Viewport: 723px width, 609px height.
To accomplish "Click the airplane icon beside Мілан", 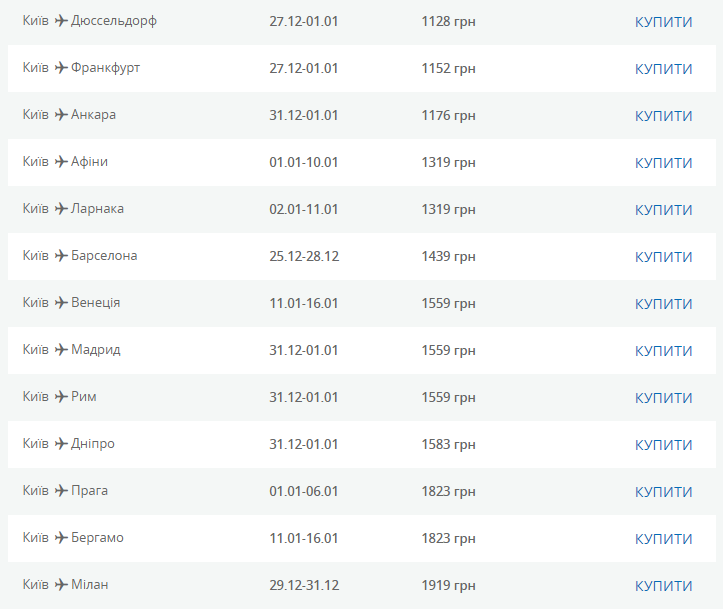I will coord(60,585).
